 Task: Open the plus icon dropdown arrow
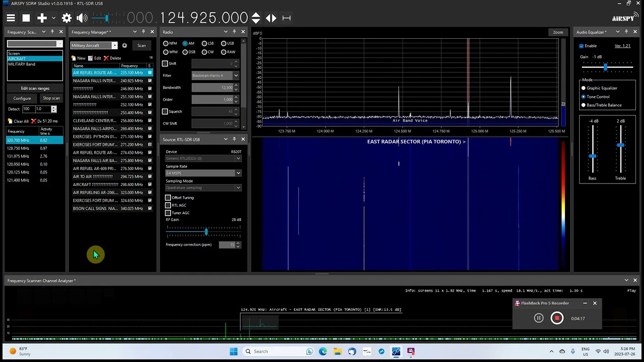(53, 18)
